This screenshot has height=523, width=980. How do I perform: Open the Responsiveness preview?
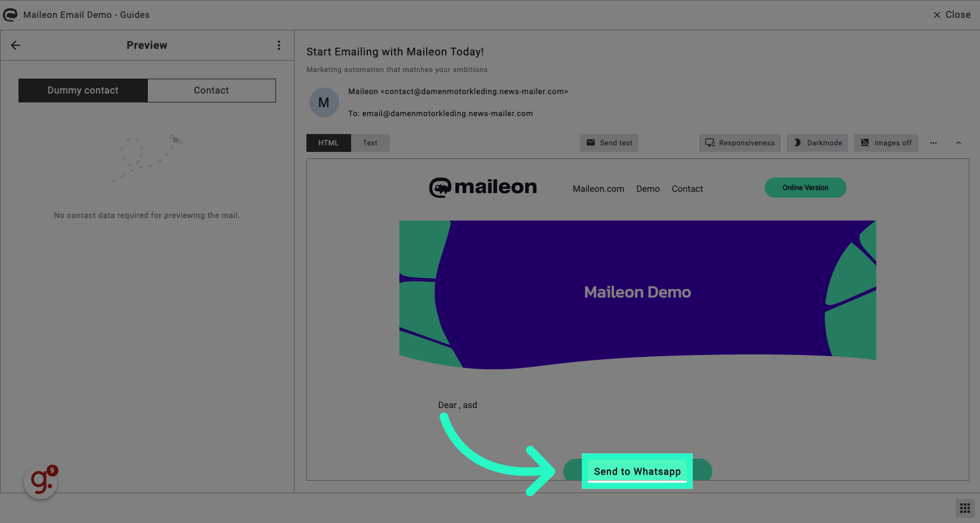[740, 143]
